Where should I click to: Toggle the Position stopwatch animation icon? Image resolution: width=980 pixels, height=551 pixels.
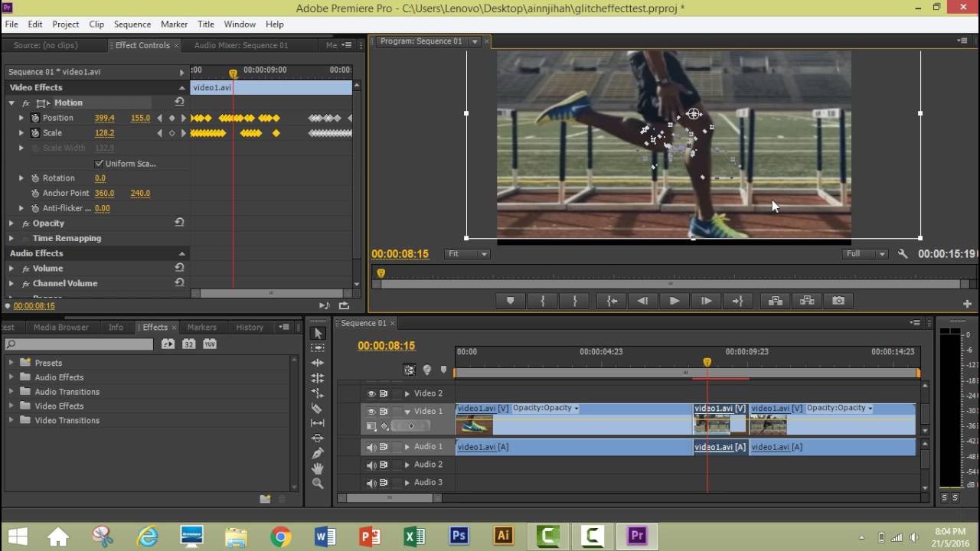[x=35, y=118]
